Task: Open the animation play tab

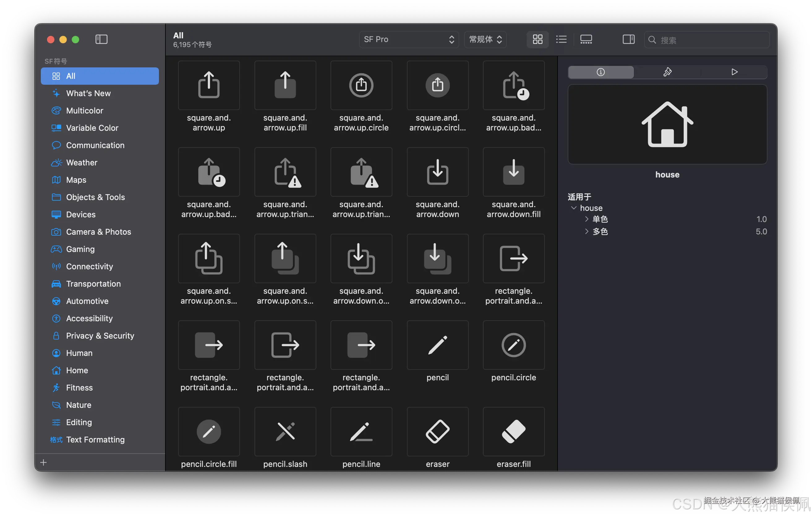Action: pyautogui.click(x=734, y=72)
